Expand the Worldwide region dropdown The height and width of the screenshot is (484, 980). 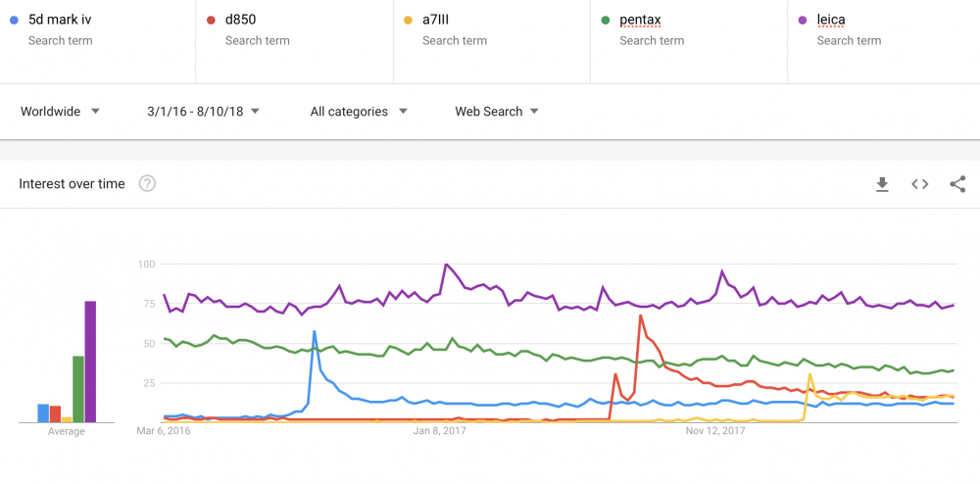(x=61, y=112)
